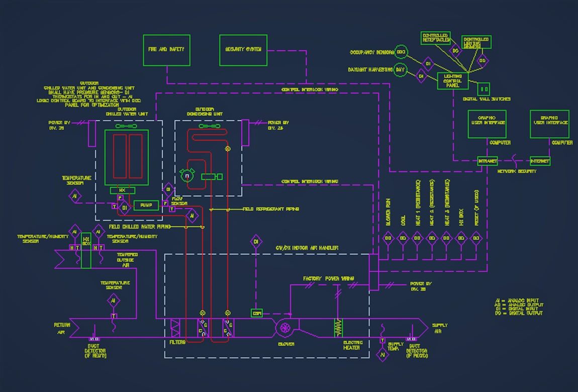
Task: Select the Occupancy Sensors circle symbol
Action: [x=401, y=52]
